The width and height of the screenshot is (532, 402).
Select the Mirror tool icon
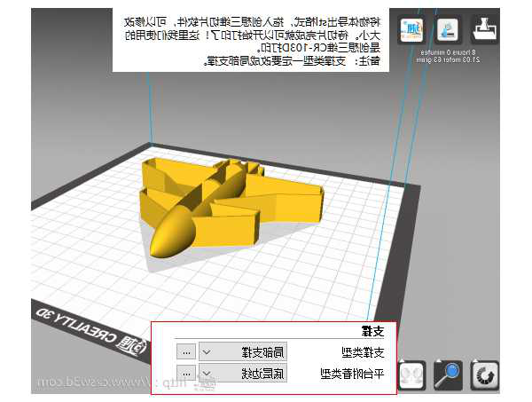[x=412, y=375]
